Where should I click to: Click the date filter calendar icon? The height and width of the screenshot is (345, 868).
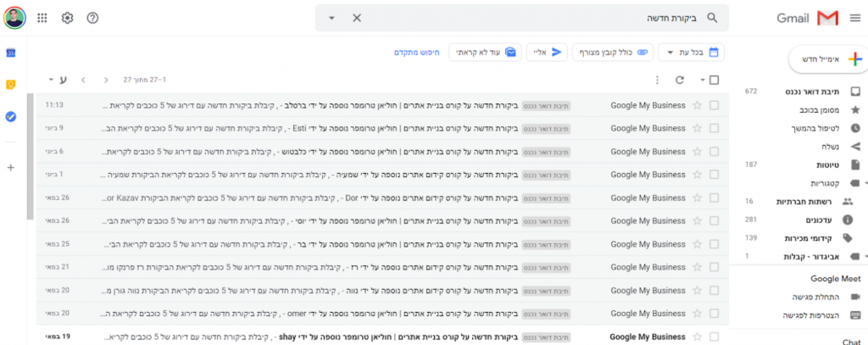coord(714,52)
